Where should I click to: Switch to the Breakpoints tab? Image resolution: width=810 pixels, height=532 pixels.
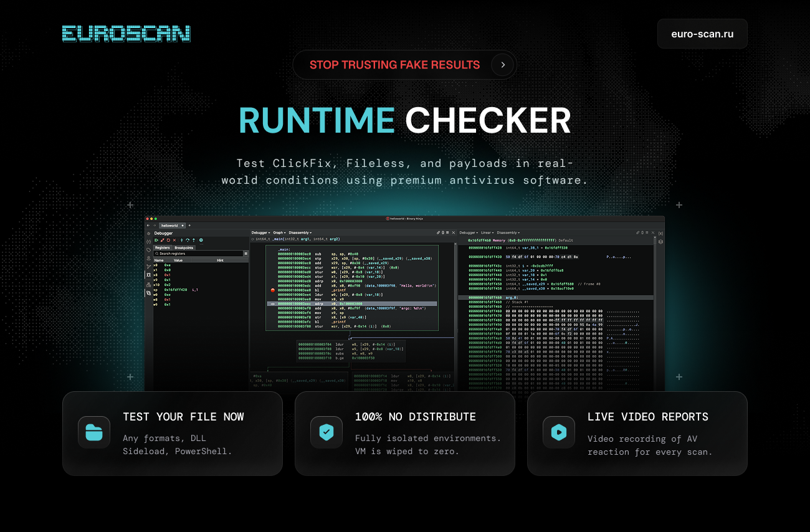coord(184,248)
